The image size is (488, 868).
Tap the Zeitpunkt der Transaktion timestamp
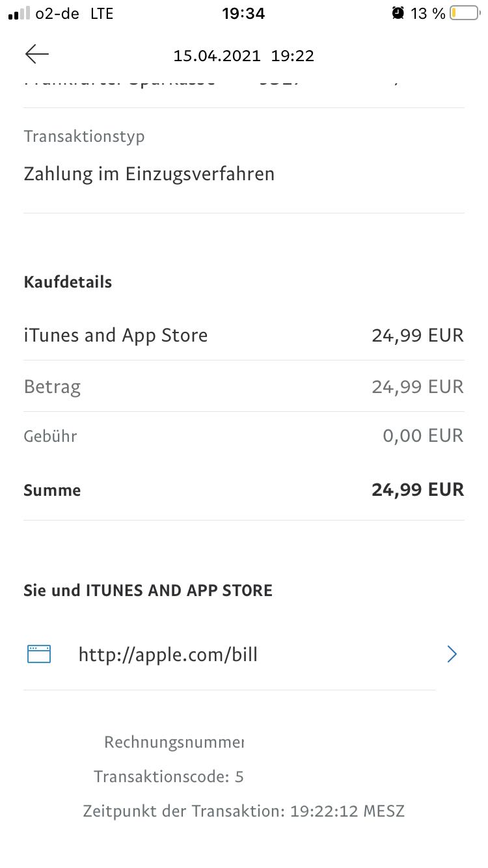coord(243,811)
